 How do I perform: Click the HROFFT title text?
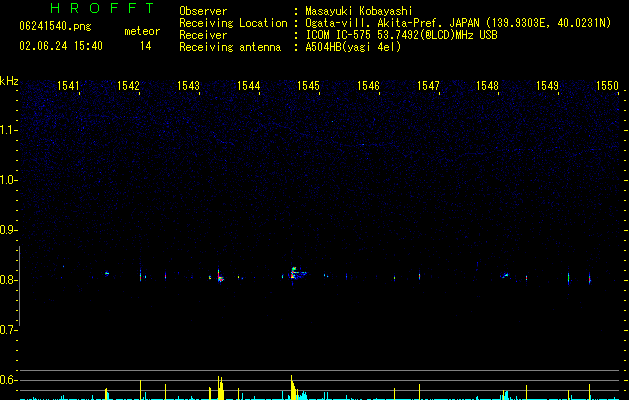(102, 8)
